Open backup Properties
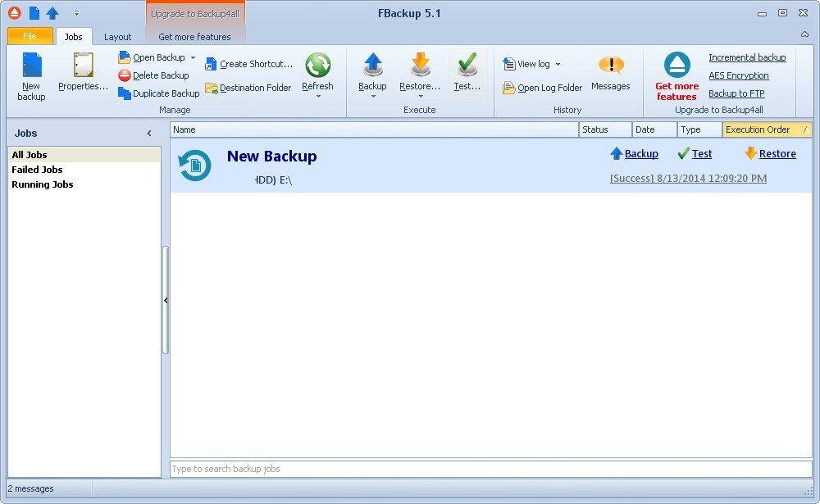 (x=83, y=73)
